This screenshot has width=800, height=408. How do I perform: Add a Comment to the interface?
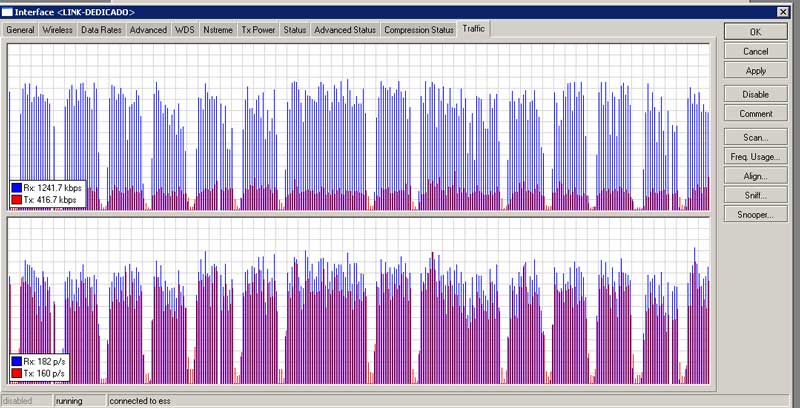pos(756,114)
